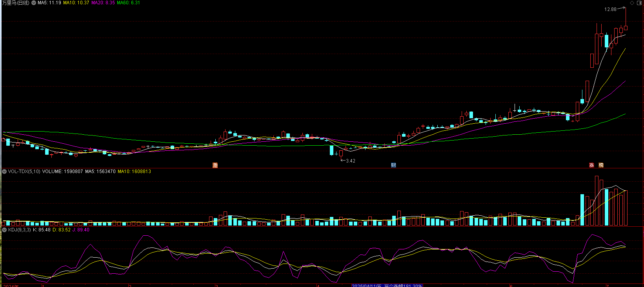Click the green MA60: 6.31 label
The image size is (644, 287).
(128, 3)
